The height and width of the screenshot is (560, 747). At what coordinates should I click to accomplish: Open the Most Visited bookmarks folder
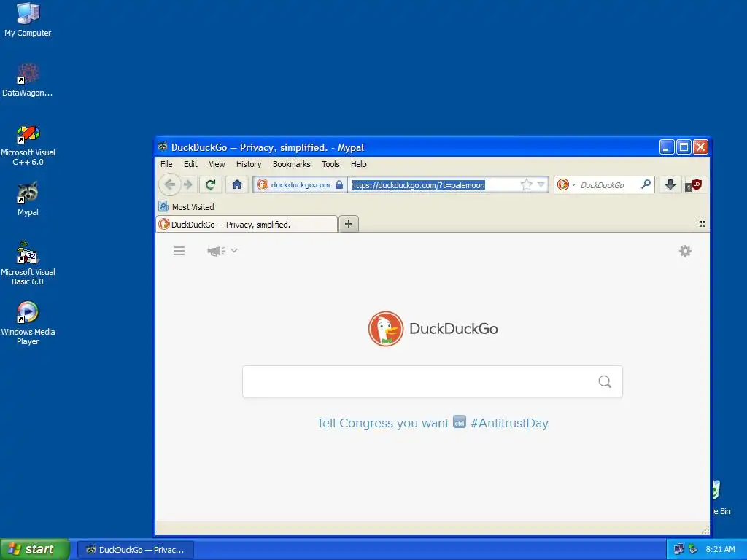click(x=187, y=206)
